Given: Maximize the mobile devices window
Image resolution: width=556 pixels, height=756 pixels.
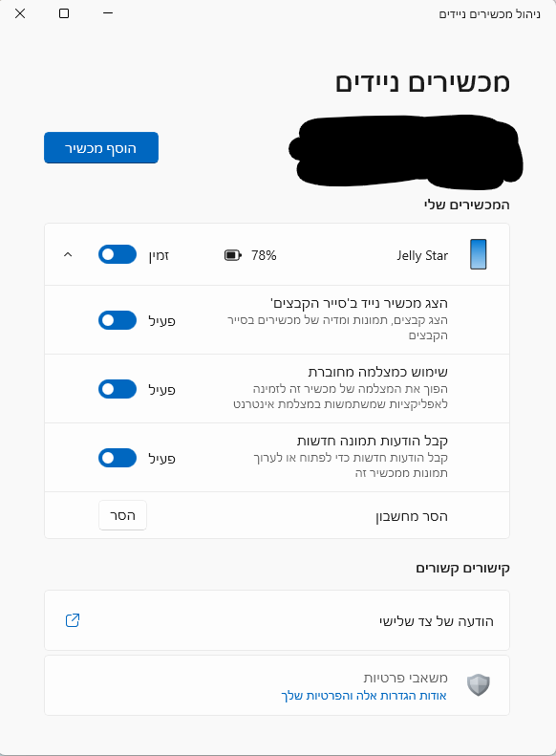Looking at the screenshot, I should click(x=64, y=13).
